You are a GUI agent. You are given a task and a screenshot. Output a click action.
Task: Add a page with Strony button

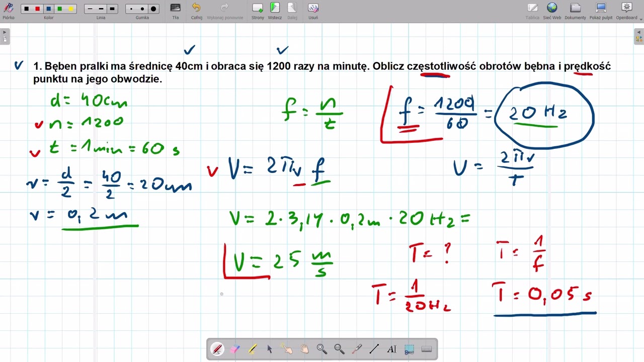[258, 10]
